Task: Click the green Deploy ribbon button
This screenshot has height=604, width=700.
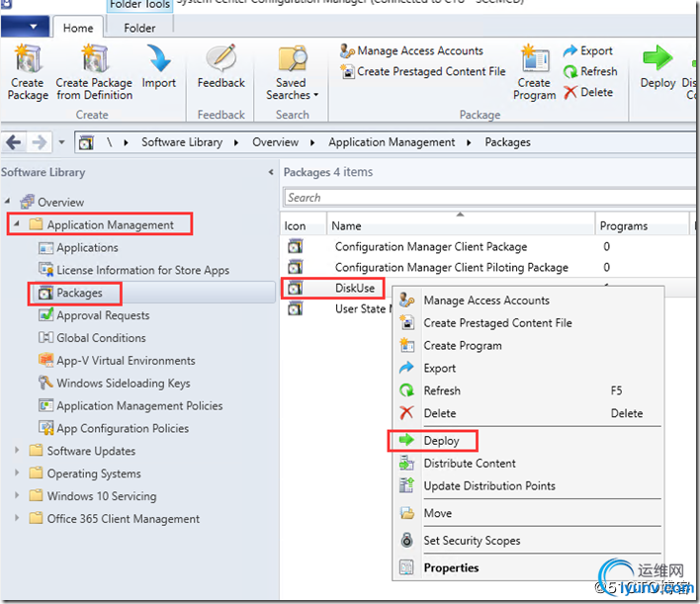Action: [657, 67]
